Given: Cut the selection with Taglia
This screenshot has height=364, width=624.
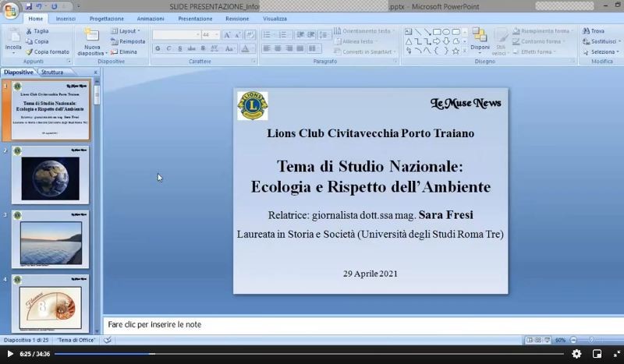Looking at the screenshot, I should 37,31.
